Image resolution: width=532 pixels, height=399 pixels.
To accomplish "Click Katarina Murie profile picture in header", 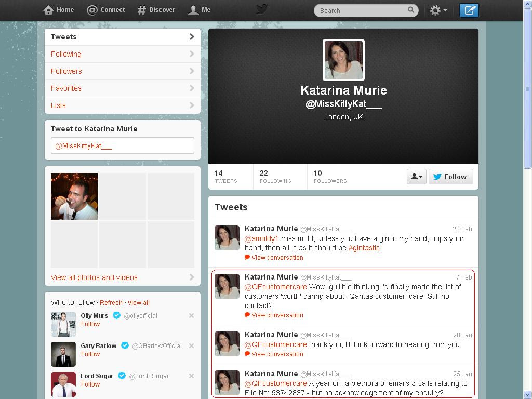I will point(343,60).
